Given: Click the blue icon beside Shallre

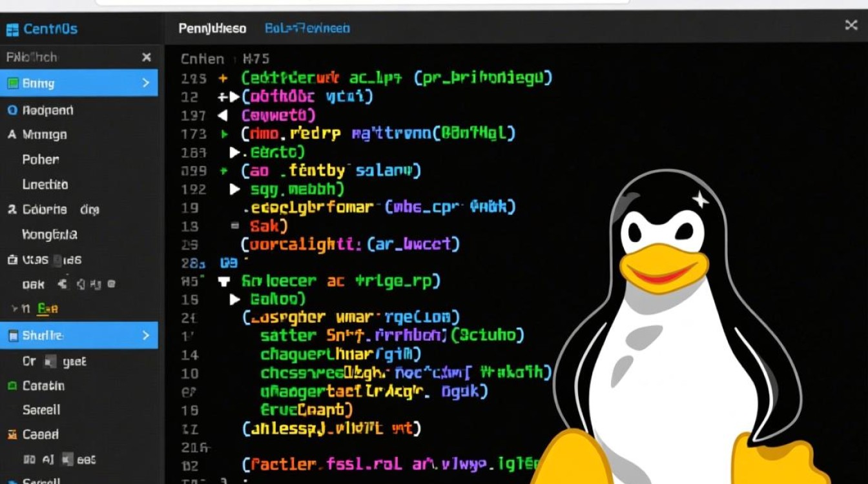Looking at the screenshot, I should pyautogui.click(x=12, y=336).
